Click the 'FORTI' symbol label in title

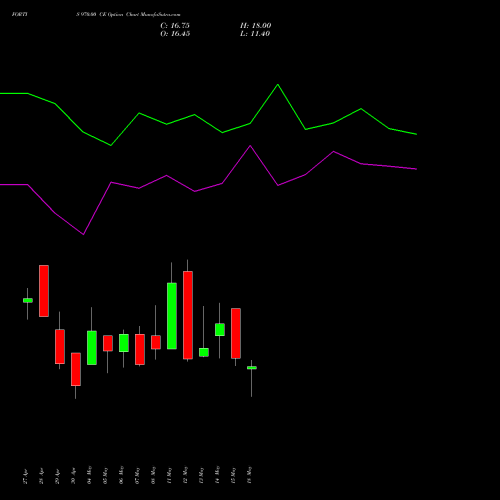tap(20, 15)
